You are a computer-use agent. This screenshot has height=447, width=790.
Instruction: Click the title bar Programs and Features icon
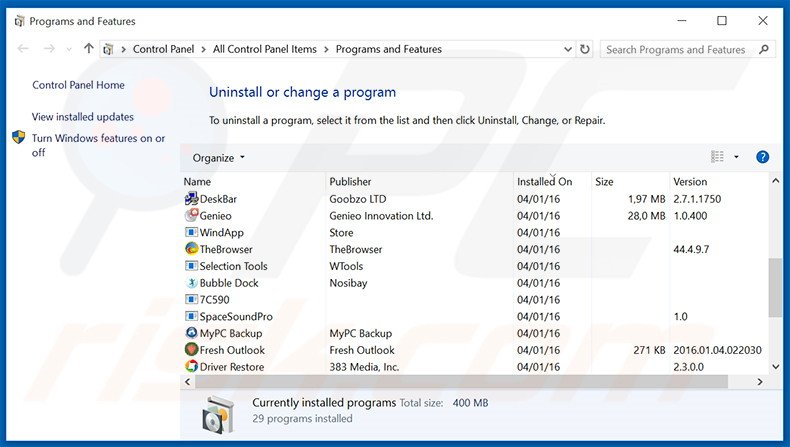coord(20,21)
